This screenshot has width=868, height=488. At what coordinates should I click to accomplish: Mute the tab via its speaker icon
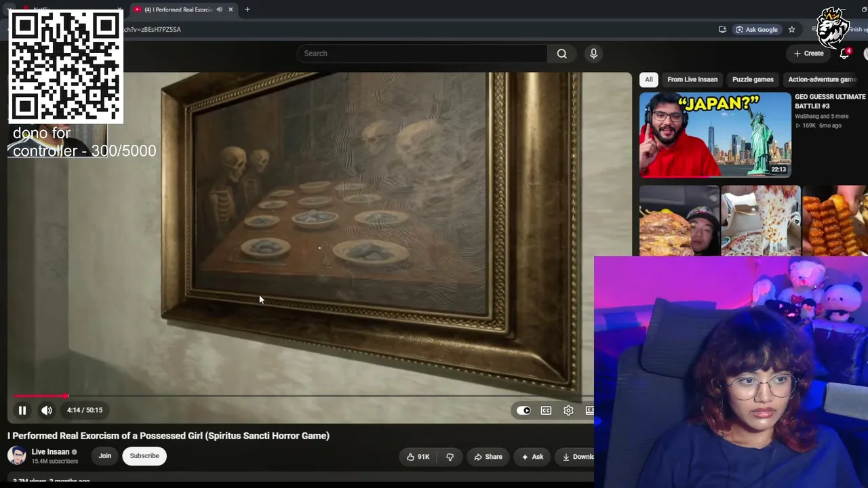pos(219,9)
